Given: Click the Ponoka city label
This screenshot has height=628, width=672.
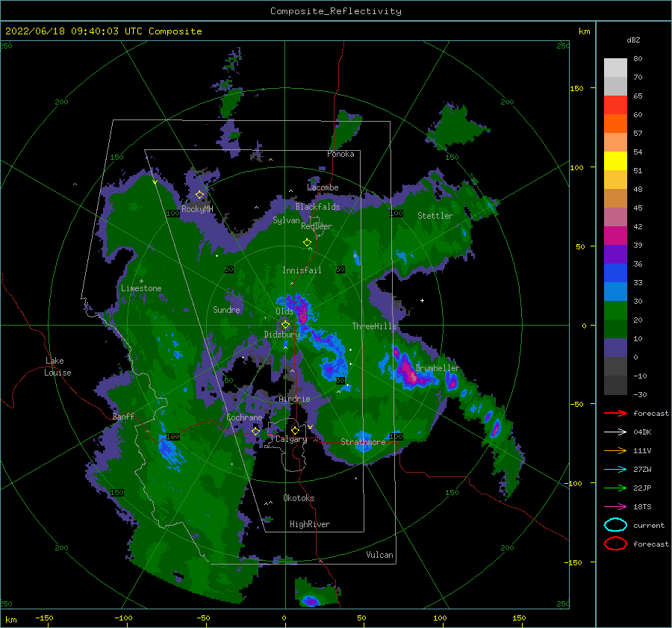Looking at the screenshot, I should click(340, 154).
